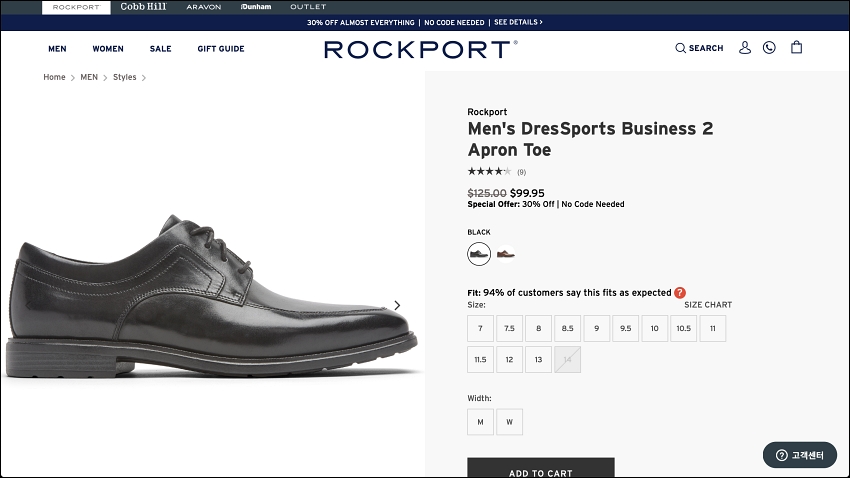Select size 10.5
Screen dimensions: 850x478
[x=684, y=328]
